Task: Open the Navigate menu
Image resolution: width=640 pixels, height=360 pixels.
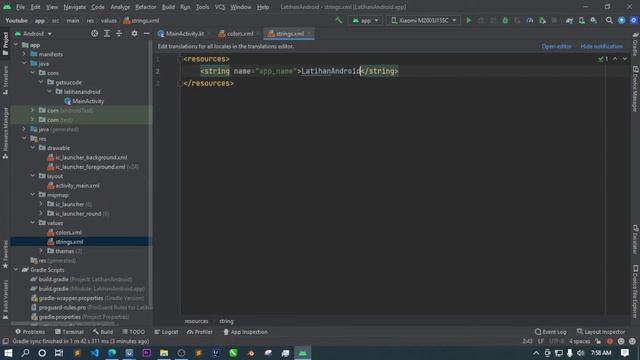Action: [x=75, y=7]
